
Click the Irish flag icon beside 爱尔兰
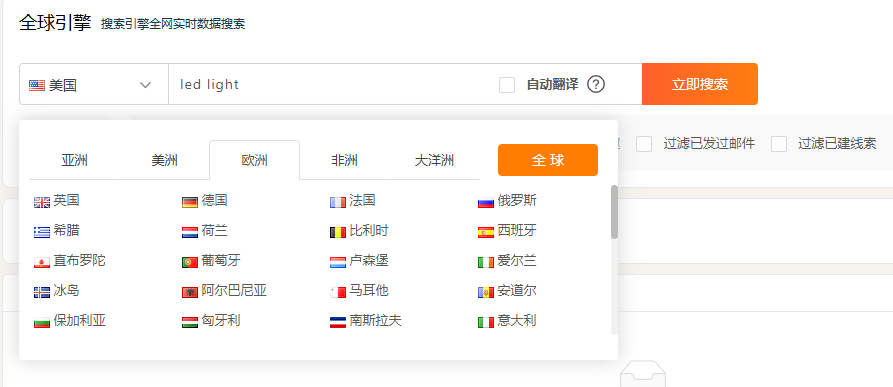click(486, 262)
